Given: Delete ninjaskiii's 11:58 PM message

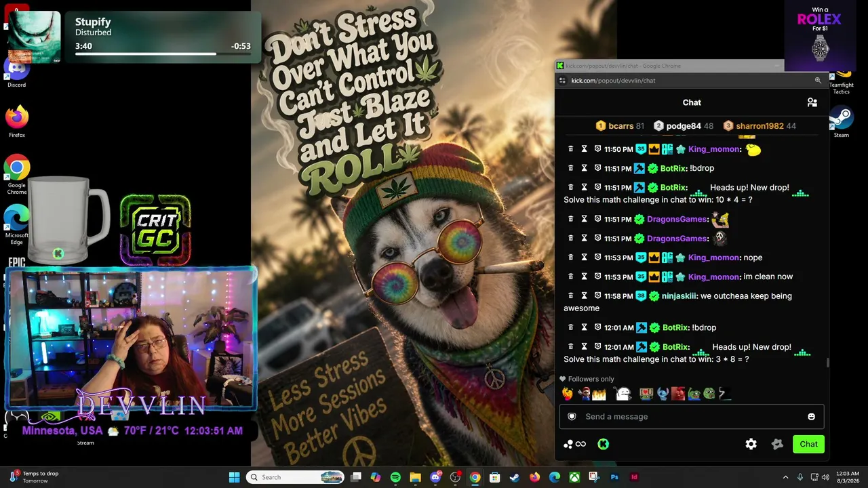Looking at the screenshot, I should [570, 296].
